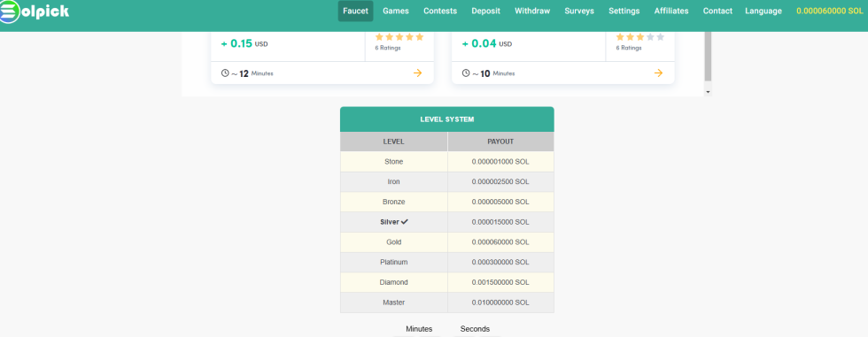Go to Contests page
The height and width of the screenshot is (337, 868).
tap(440, 11)
